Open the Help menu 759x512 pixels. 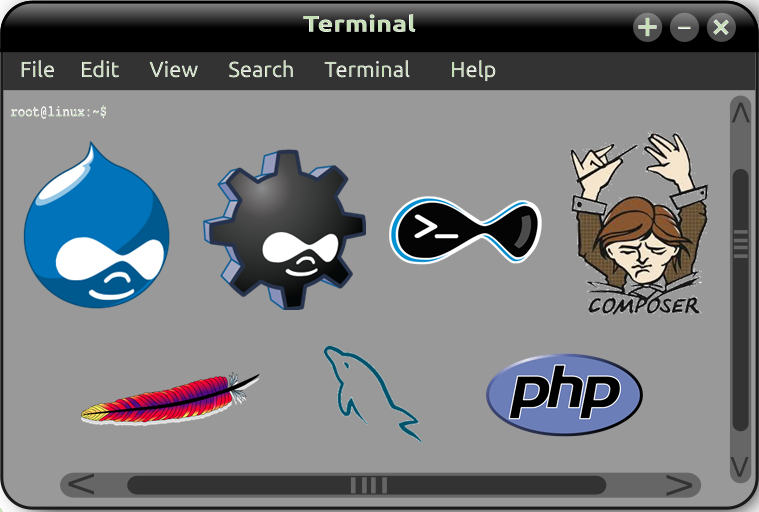click(x=473, y=71)
